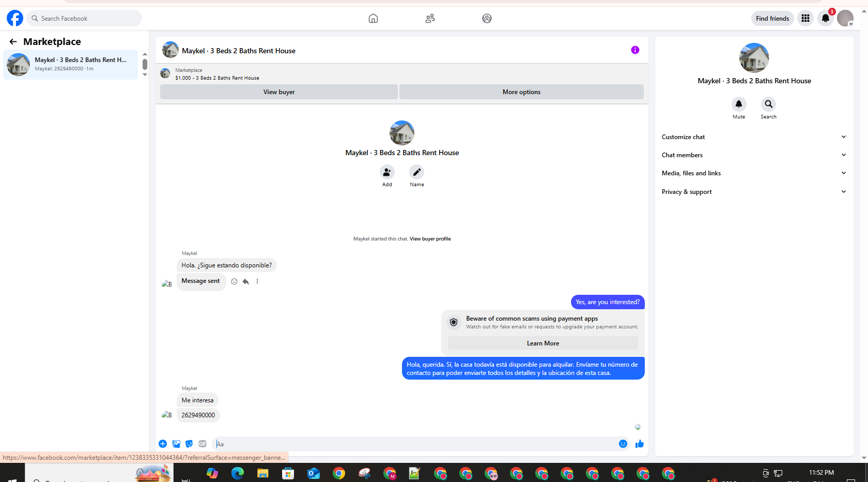Open emoji picker in message box
The image size is (868, 482).
(x=623, y=444)
